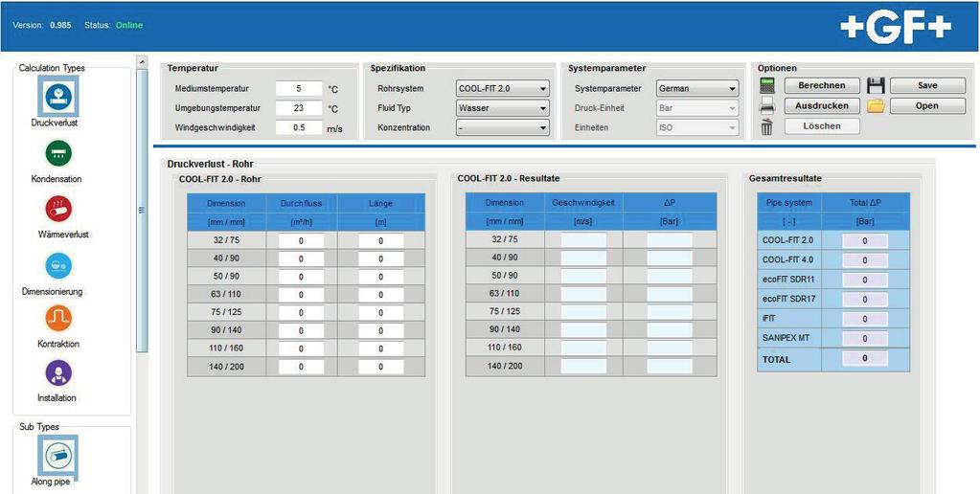
Task: Choose the Wärmeverlust calculation icon
Action: (x=58, y=209)
